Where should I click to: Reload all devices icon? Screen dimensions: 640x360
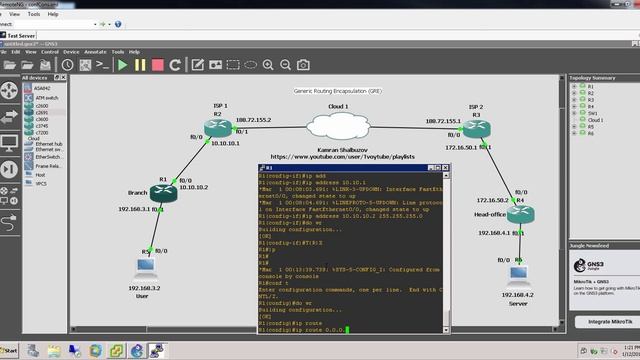(x=175, y=65)
